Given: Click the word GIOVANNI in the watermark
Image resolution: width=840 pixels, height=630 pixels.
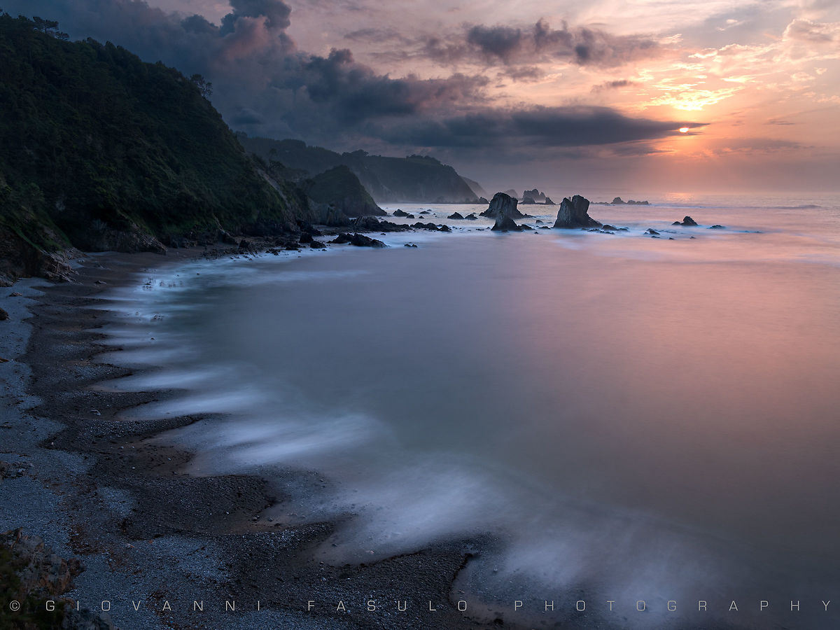Looking at the screenshot, I should click(x=153, y=605).
